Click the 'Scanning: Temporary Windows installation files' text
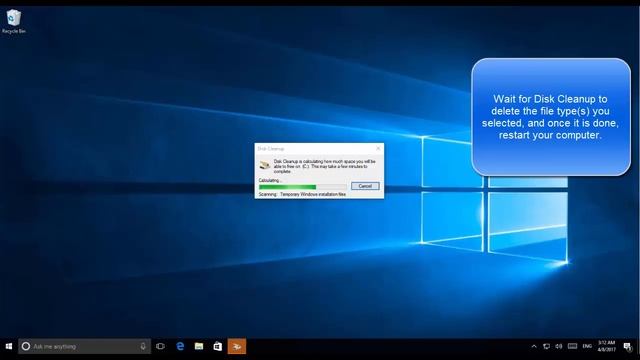The width and height of the screenshot is (640, 360). tap(302, 195)
